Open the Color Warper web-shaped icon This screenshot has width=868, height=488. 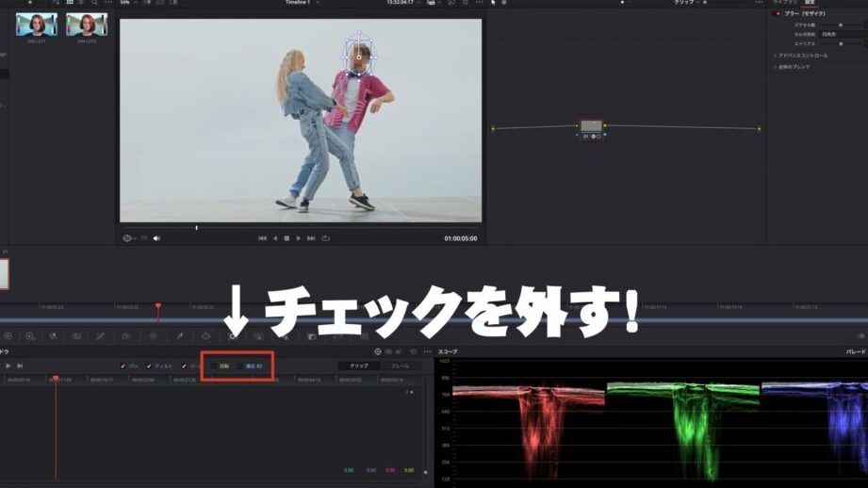(153, 335)
